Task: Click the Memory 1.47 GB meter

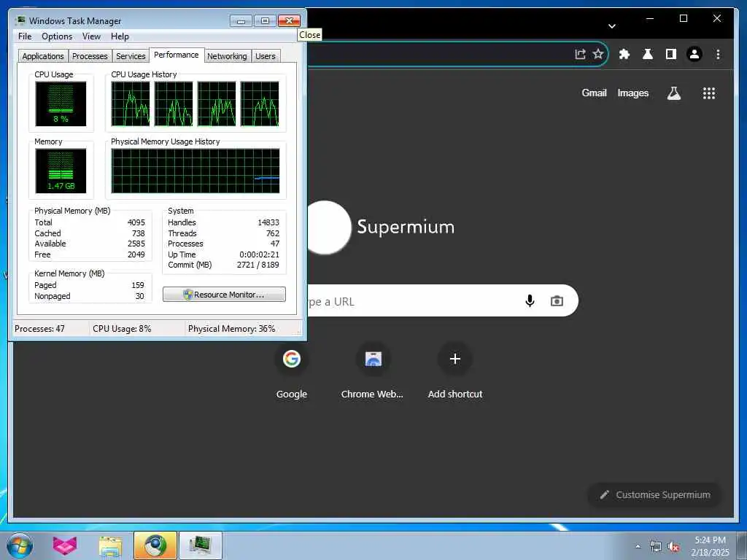Action: click(61, 171)
